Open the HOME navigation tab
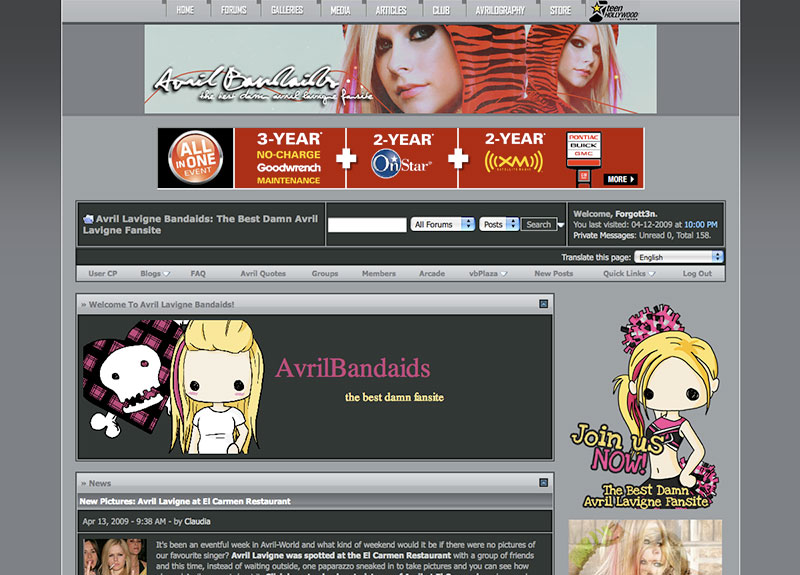 [185, 10]
